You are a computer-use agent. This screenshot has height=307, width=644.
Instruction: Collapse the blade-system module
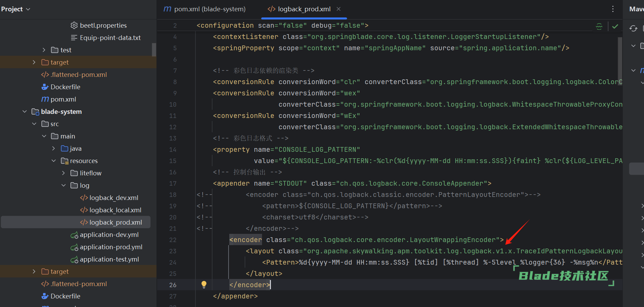point(24,111)
